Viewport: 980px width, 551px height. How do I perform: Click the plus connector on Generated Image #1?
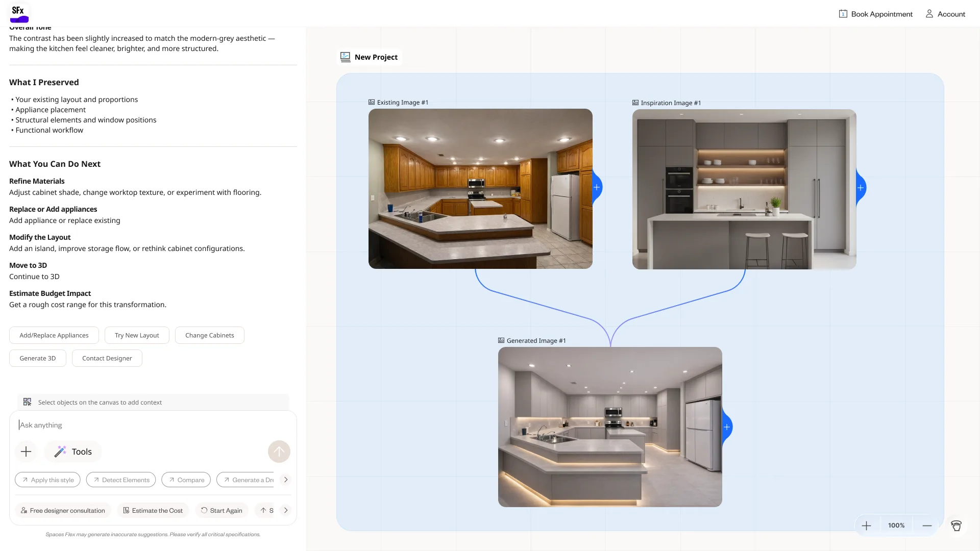[x=727, y=427]
